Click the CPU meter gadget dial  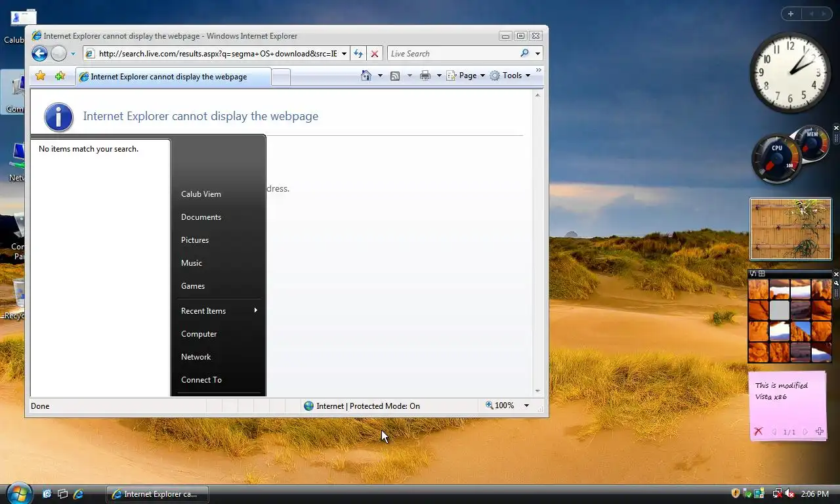(777, 159)
